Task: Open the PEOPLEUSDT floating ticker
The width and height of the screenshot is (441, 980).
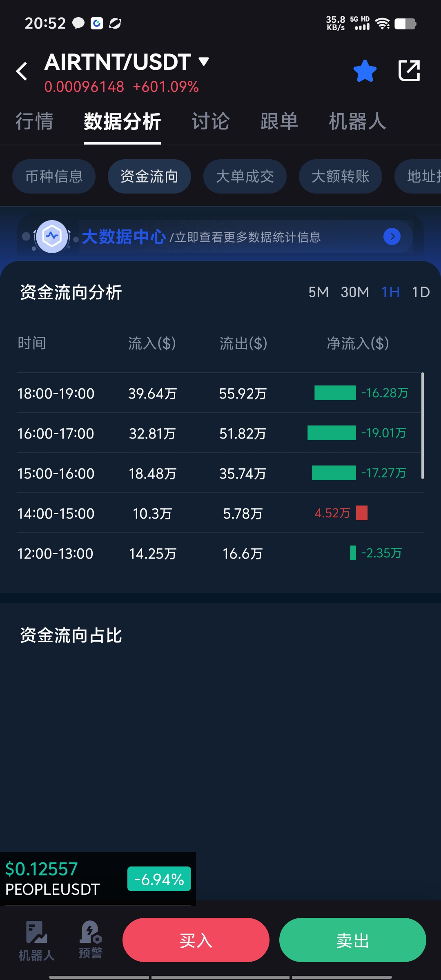Action: click(98, 879)
